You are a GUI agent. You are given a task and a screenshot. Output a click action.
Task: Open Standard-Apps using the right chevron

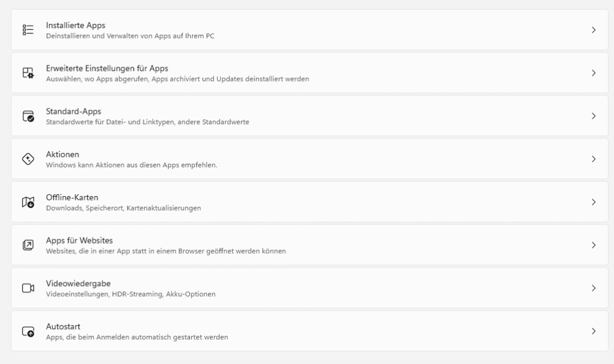(593, 116)
